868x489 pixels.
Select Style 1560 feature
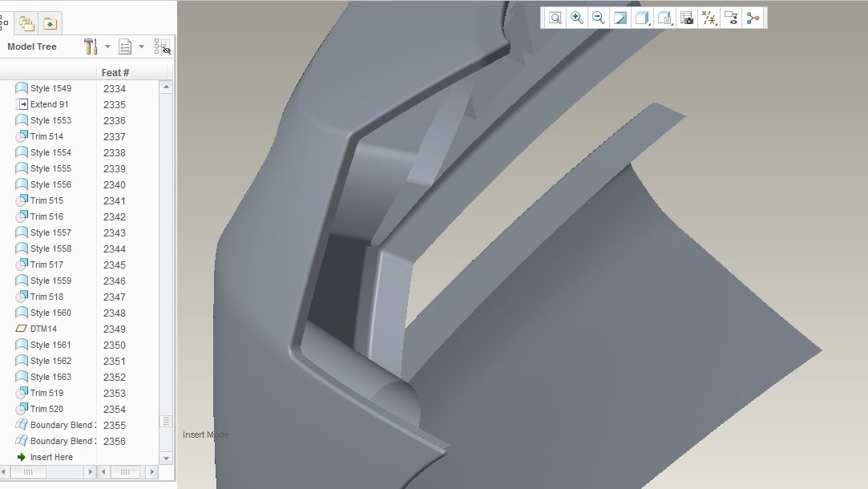coord(50,313)
